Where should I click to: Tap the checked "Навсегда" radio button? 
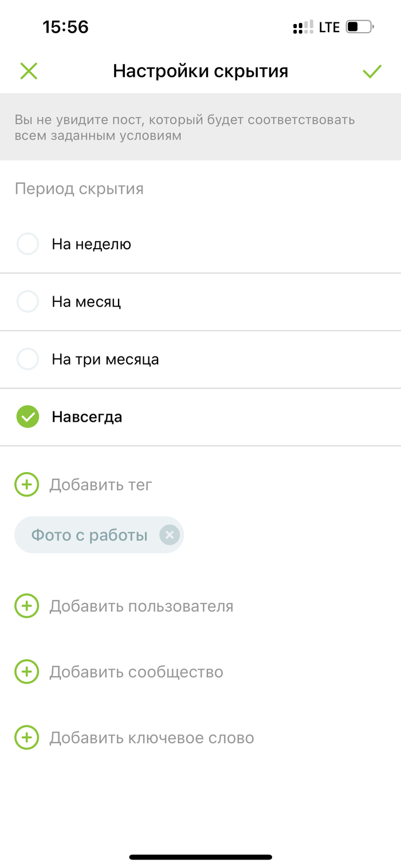coord(27,417)
